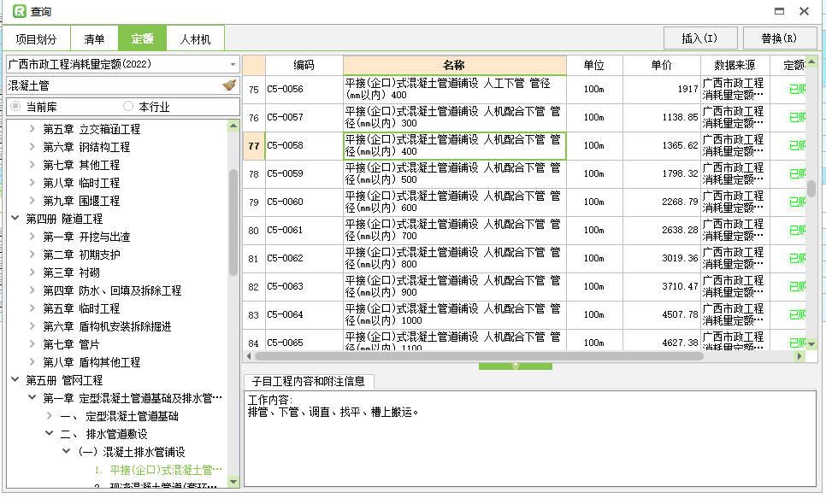Click the collapse arrow on green splitter bar
This screenshot has height=504, width=826.
tap(516, 366)
